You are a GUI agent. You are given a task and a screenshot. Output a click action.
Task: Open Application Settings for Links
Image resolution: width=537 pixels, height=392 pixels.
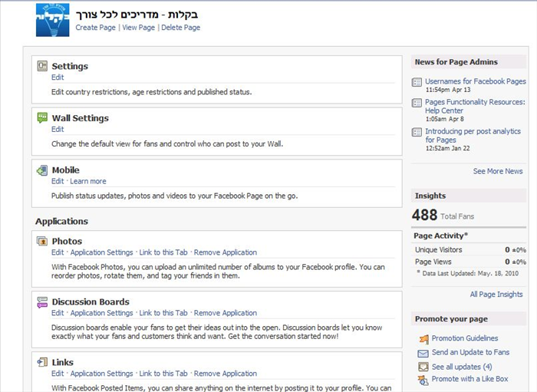tap(102, 374)
